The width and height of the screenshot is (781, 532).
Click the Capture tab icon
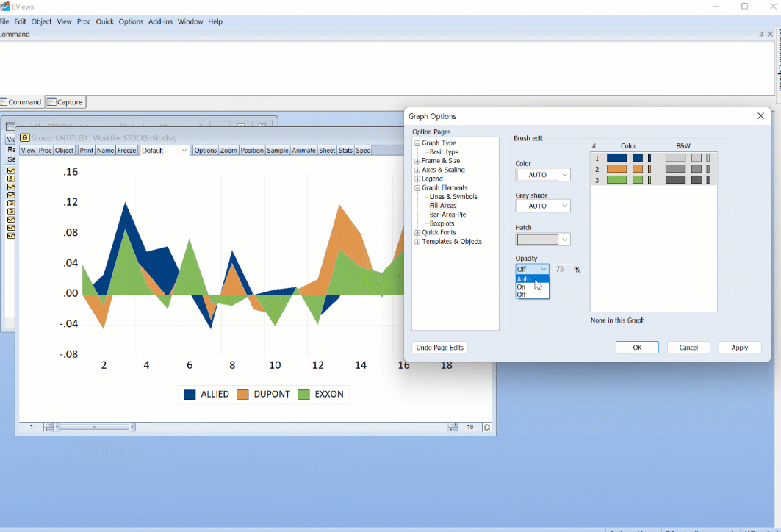click(x=51, y=101)
